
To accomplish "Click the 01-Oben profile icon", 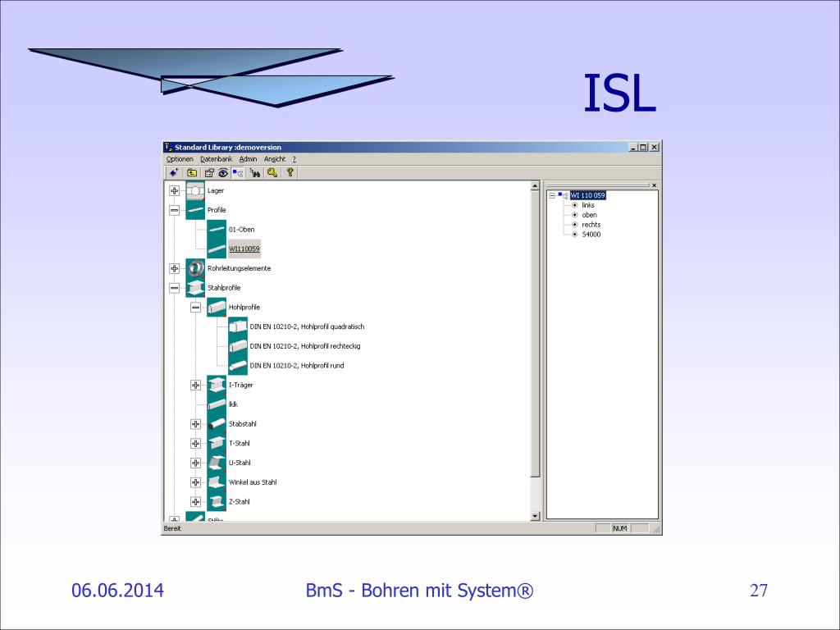I will 217,230.
